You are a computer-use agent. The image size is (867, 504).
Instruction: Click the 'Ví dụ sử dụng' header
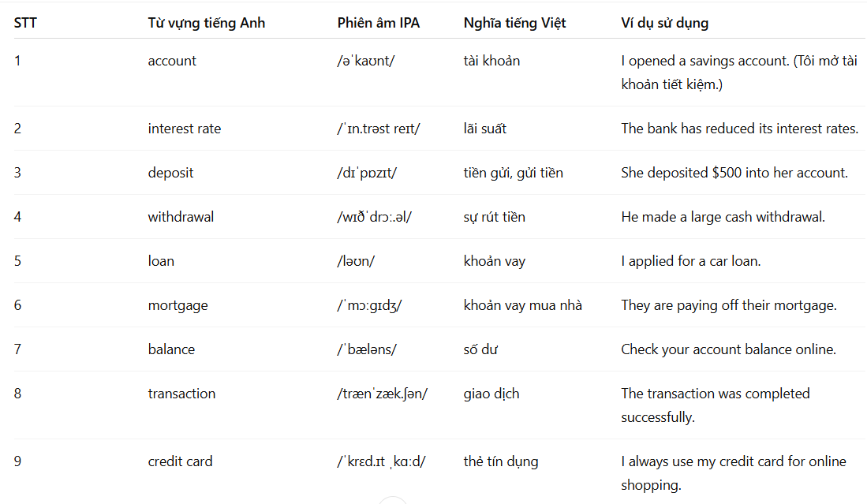tap(664, 23)
